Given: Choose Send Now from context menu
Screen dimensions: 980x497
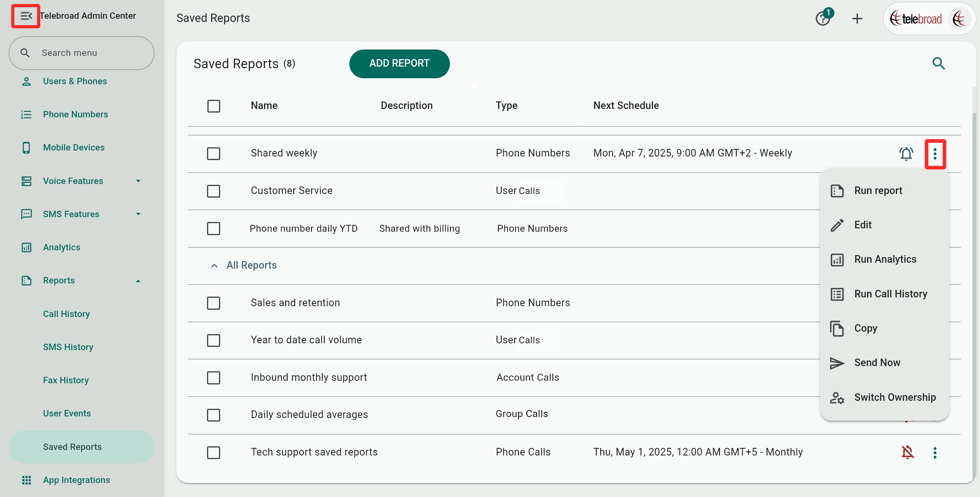Looking at the screenshot, I should [x=877, y=363].
